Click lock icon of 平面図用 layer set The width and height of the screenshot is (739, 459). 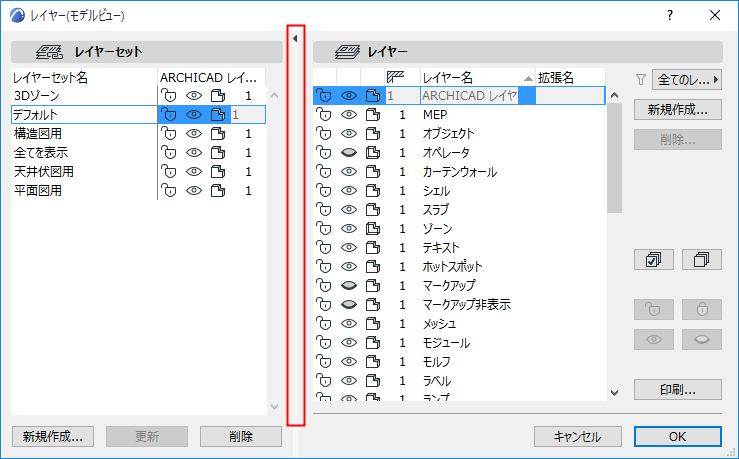click(x=169, y=190)
